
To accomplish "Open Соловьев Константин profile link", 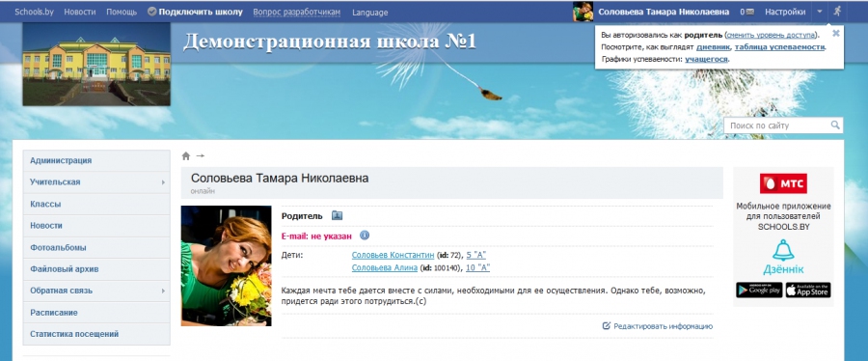I will [393, 255].
